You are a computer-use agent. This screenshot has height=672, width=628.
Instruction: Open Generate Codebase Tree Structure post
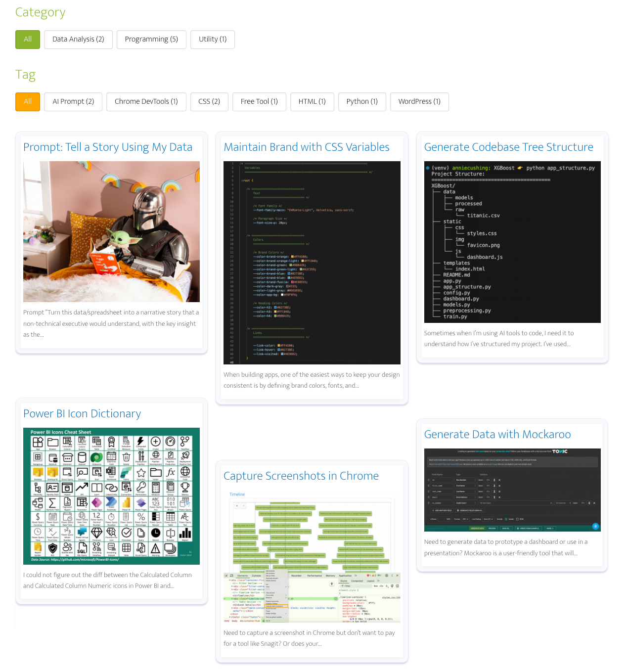coord(508,147)
